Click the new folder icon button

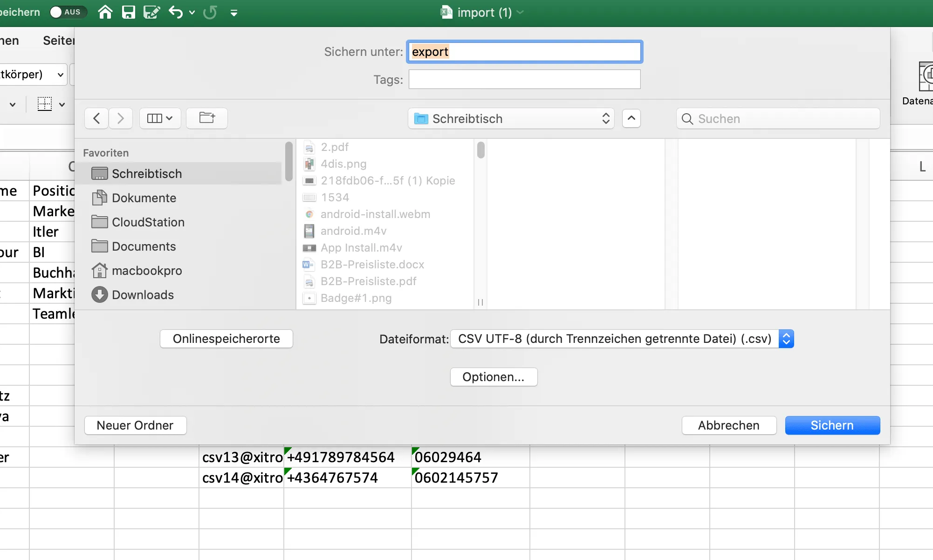tap(207, 118)
